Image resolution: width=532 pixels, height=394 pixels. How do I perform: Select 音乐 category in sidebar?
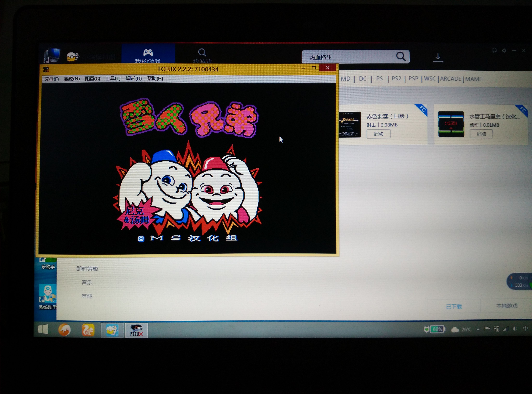tap(87, 283)
